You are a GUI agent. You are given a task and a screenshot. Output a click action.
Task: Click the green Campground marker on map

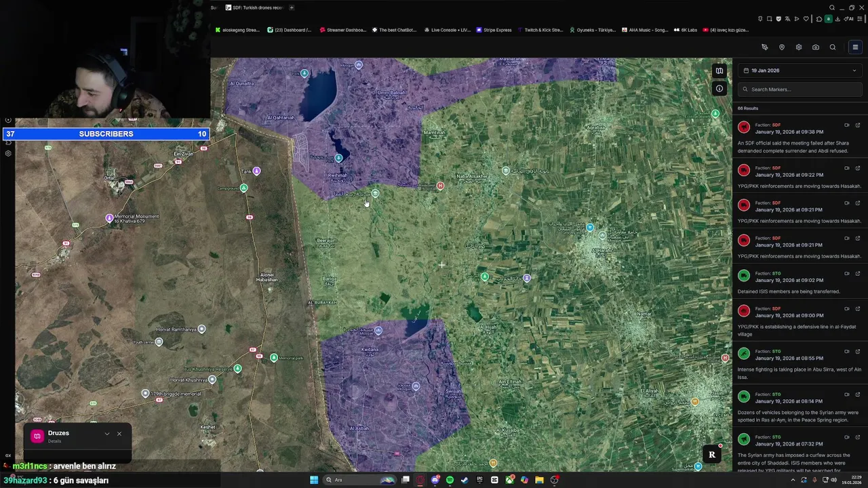[243, 188]
